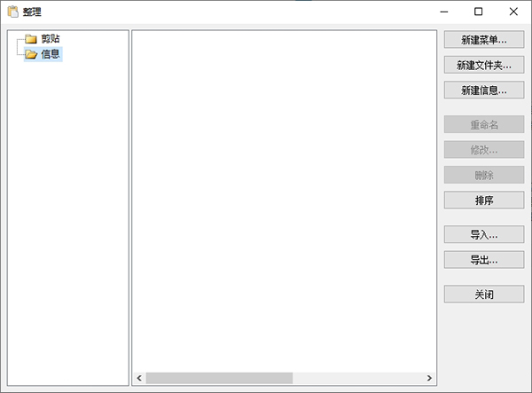Create a folder with 新建文件夹... button
This screenshot has height=393, width=532.
484,65
